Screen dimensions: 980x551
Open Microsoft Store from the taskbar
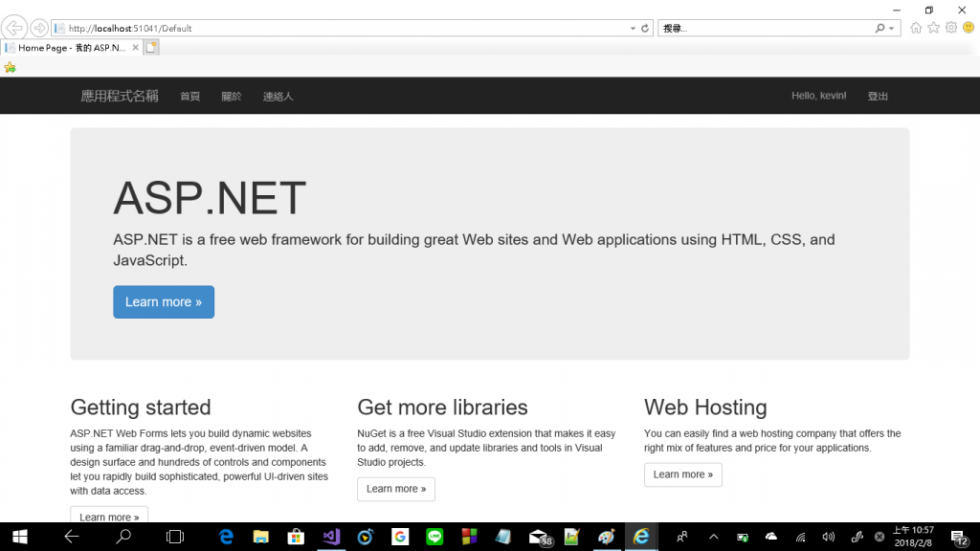point(296,537)
